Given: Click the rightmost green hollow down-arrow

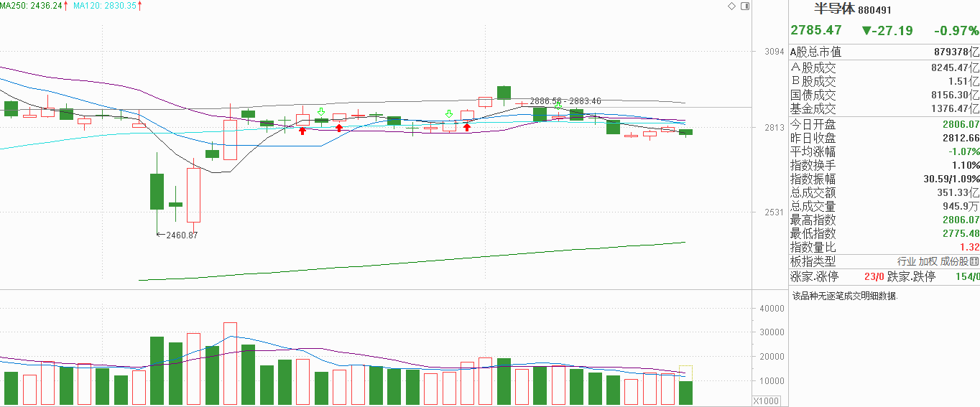Looking at the screenshot, I should (x=558, y=106).
